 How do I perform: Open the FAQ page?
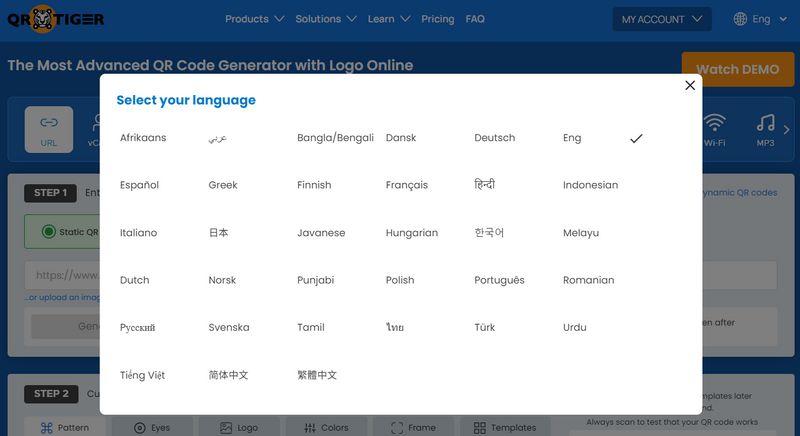tap(475, 19)
